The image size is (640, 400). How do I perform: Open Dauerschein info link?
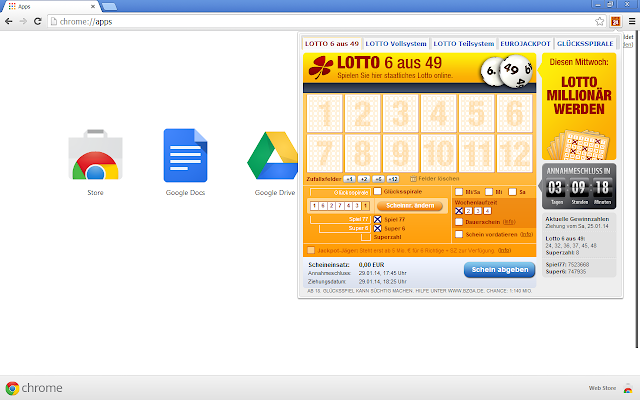point(509,222)
